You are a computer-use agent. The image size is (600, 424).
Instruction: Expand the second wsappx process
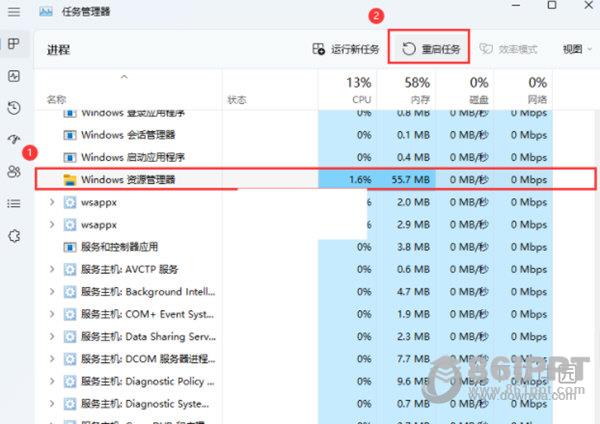point(52,224)
